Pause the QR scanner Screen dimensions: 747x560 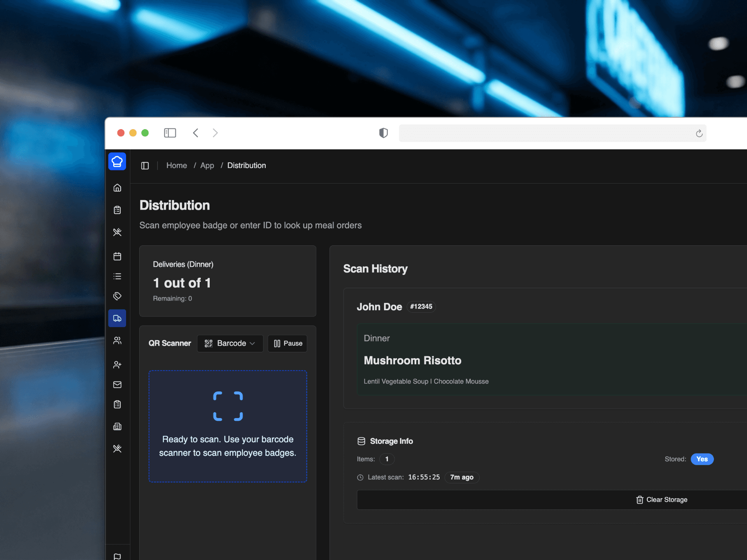[x=288, y=343]
